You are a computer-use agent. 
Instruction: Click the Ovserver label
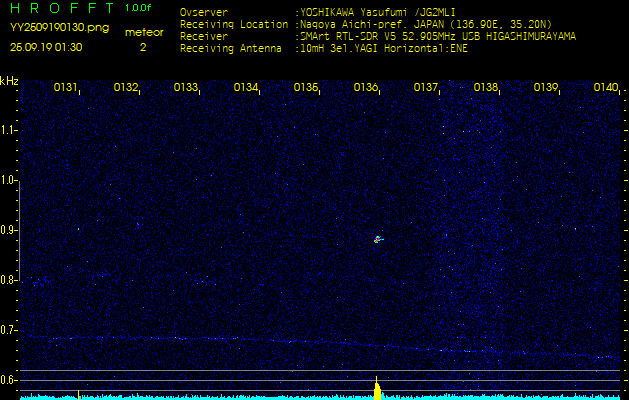click(x=204, y=12)
